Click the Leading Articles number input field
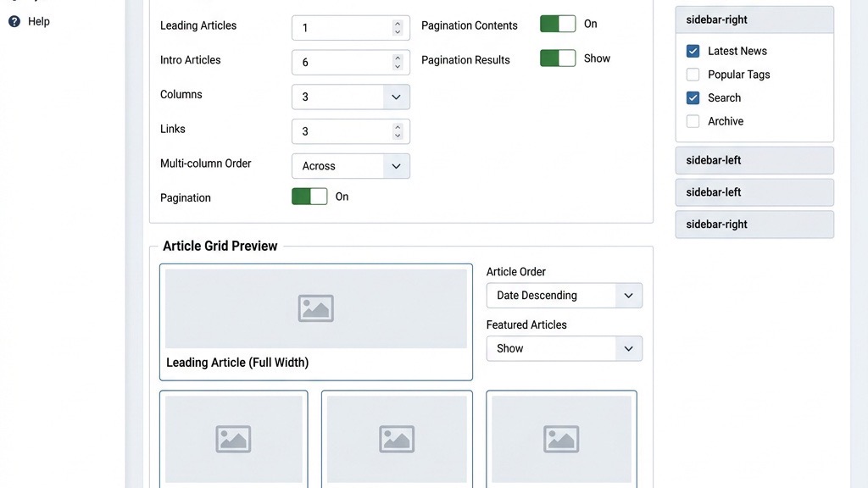The image size is (868, 488). 339,27
